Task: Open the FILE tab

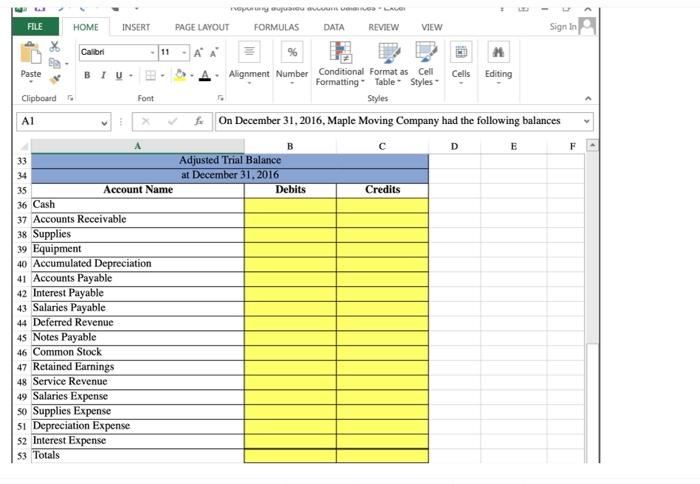Action: point(35,26)
